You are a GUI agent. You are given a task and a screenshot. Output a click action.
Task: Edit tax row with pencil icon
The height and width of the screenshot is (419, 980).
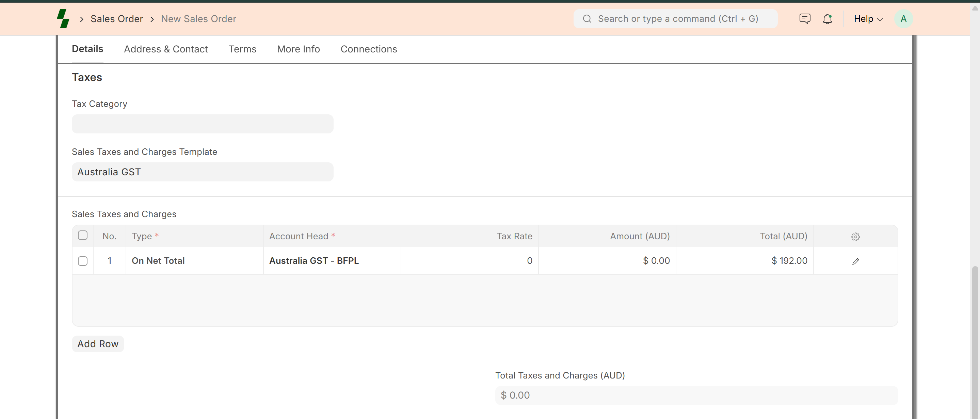[x=855, y=261]
